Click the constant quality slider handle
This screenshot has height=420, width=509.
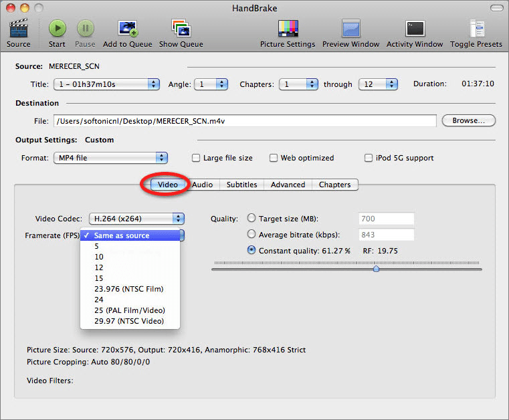pyautogui.click(x=376, y=268)
